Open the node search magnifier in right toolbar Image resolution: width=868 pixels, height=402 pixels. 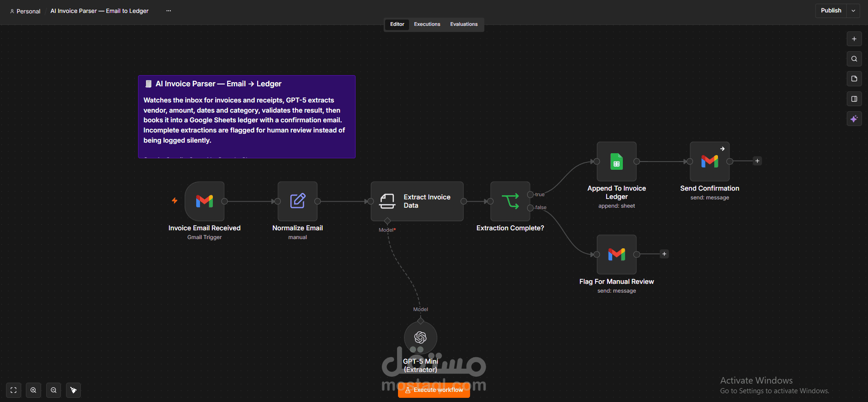coord(854,59)
